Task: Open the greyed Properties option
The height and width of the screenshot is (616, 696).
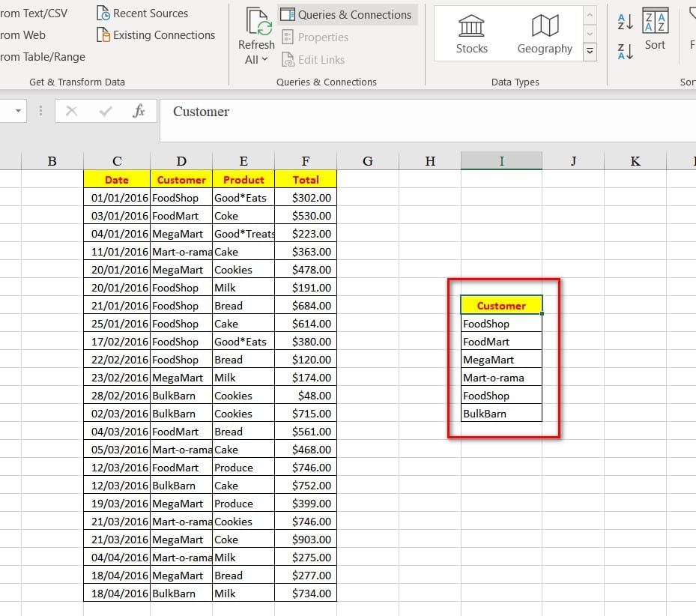Action: pos(315,37)
